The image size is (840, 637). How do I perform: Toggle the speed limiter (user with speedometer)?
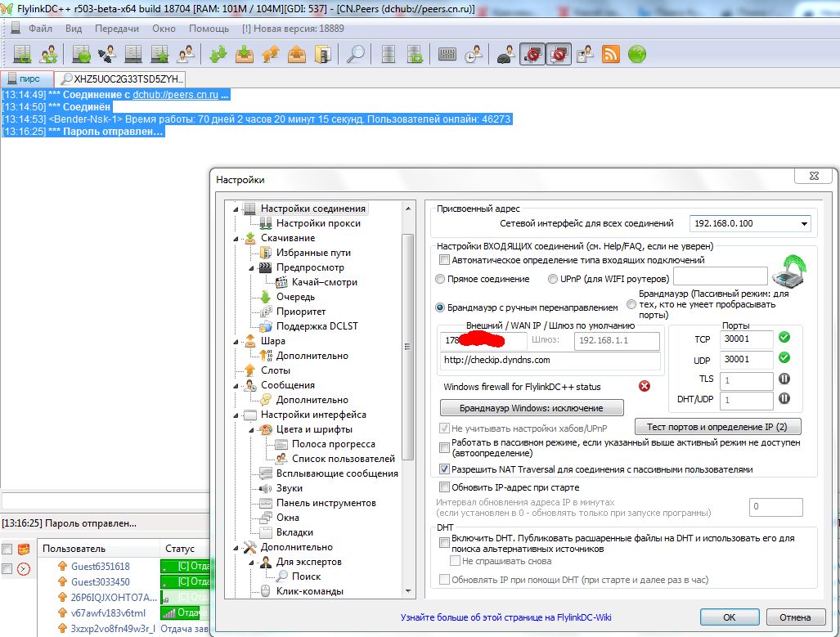point(506,54)
